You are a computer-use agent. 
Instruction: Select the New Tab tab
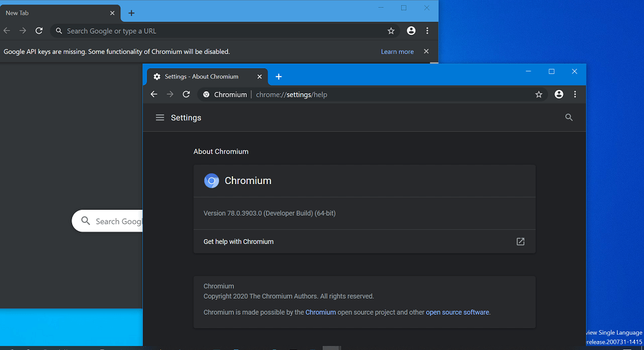(x=60, y=13)
